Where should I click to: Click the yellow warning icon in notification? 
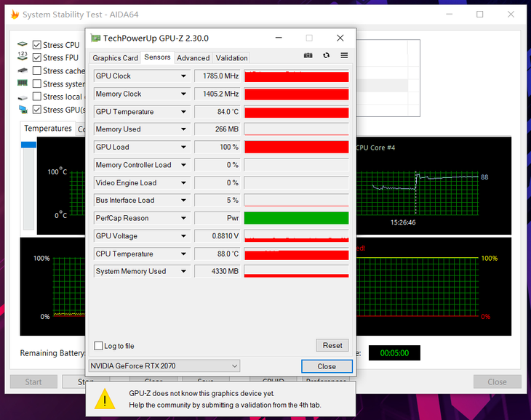106,399
